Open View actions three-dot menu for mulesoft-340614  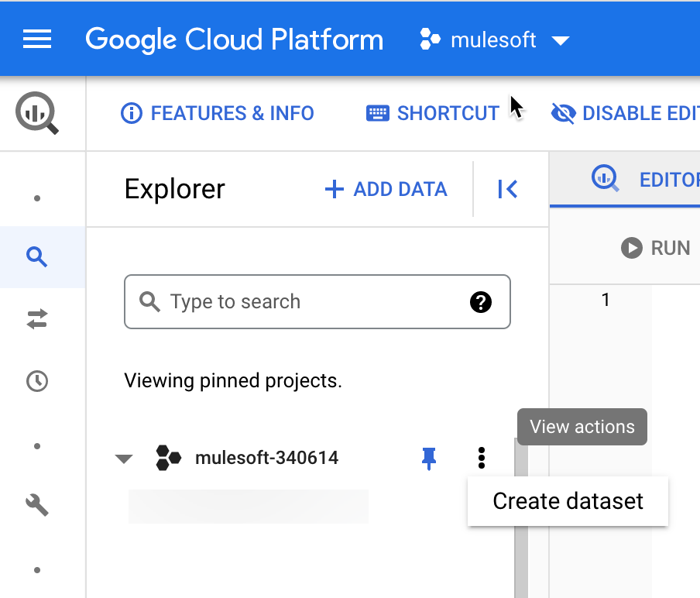(x=482, y=458)
